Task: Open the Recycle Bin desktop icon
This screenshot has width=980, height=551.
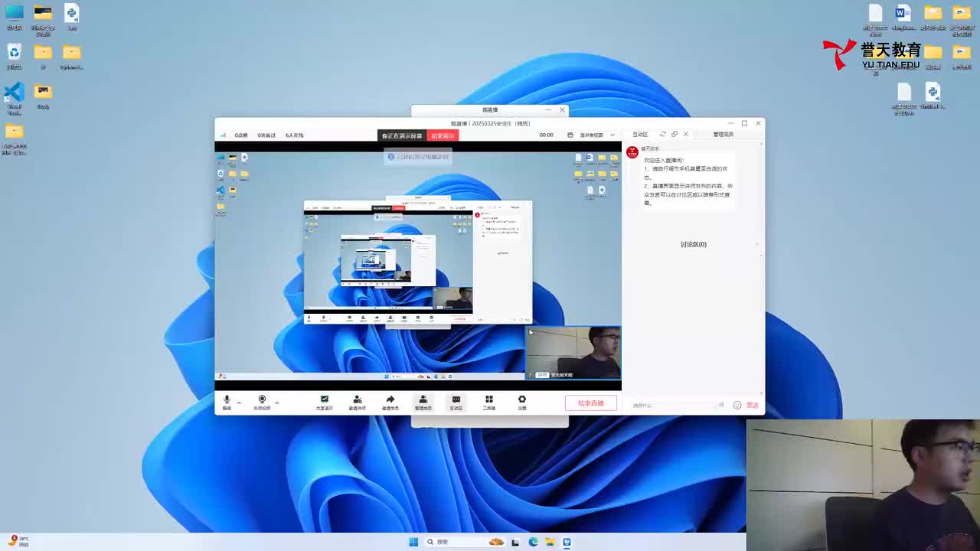Action: coord(14,56)
